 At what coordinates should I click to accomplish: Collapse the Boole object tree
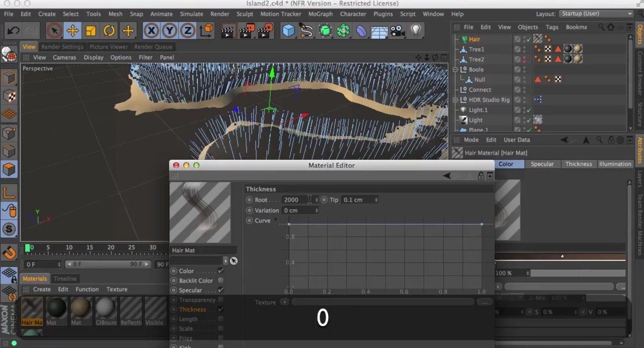[x=455, y=70]
